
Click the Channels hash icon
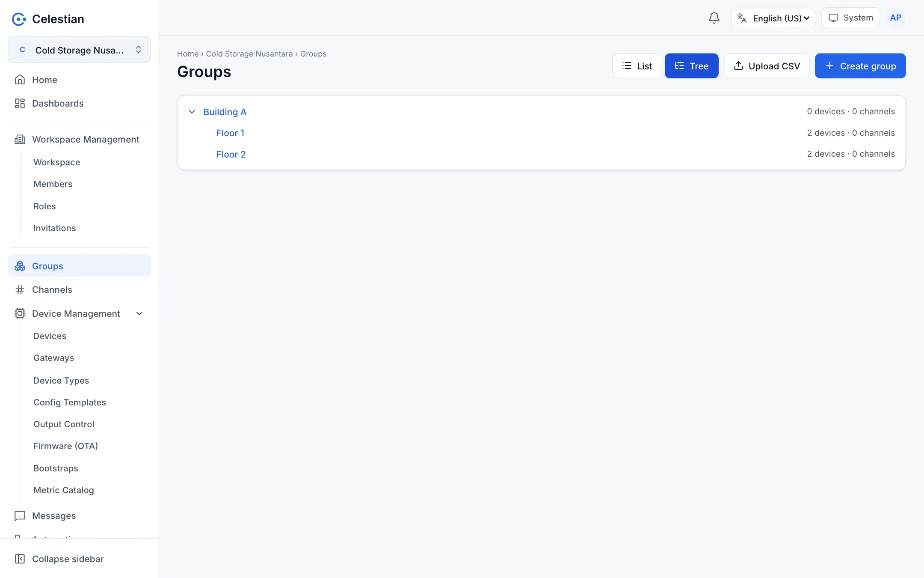[20, 290]
